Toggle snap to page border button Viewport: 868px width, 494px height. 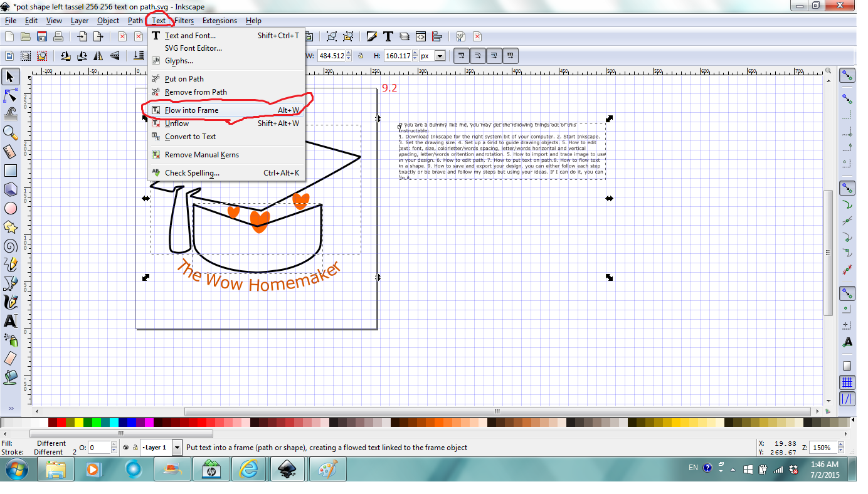(x=847, y=365)
